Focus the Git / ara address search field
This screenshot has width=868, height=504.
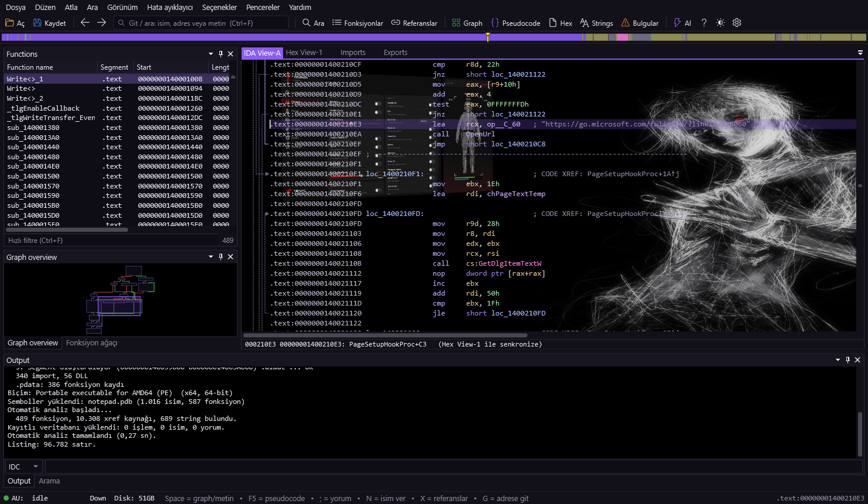coord(202,23)
